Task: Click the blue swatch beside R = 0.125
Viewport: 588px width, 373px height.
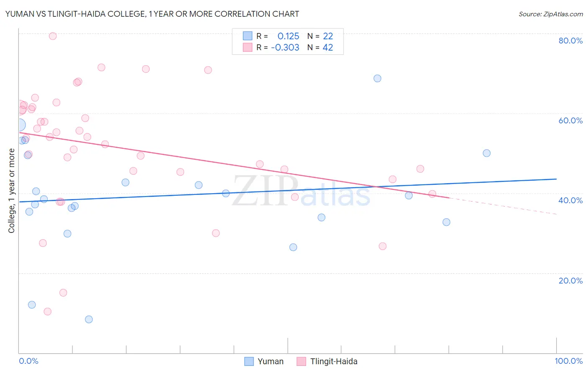Action: [248, 36]
